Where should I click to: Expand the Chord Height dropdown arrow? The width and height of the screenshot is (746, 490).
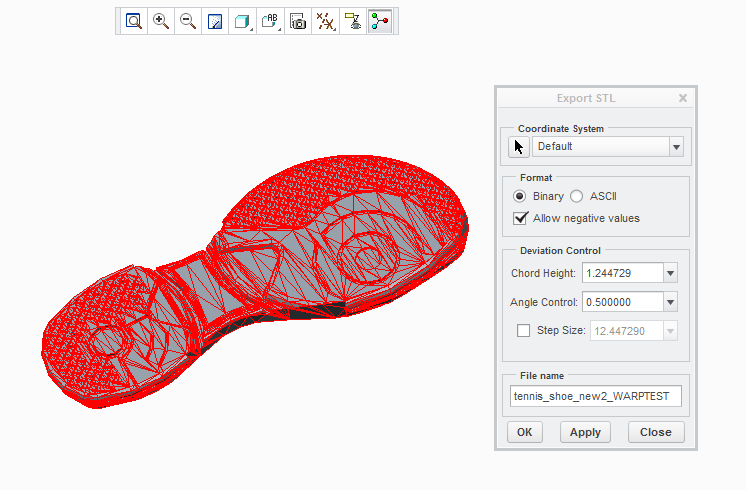670,273
